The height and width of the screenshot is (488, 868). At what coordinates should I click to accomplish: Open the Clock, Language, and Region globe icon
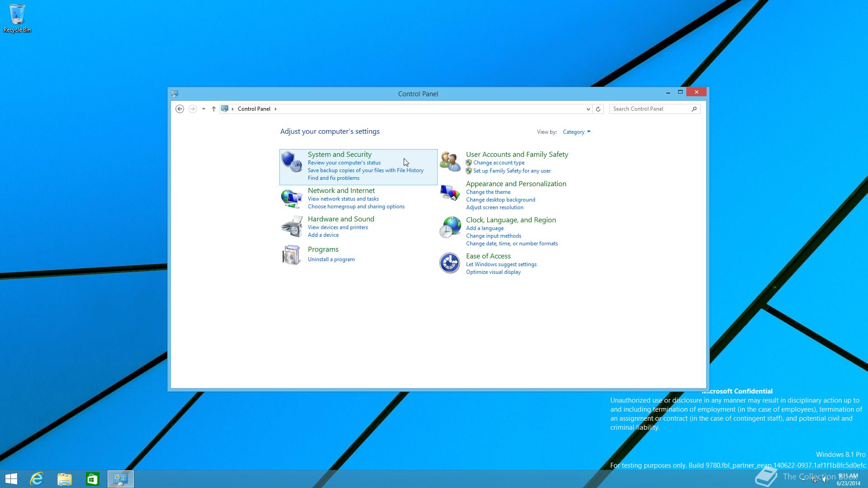[450, 227]
